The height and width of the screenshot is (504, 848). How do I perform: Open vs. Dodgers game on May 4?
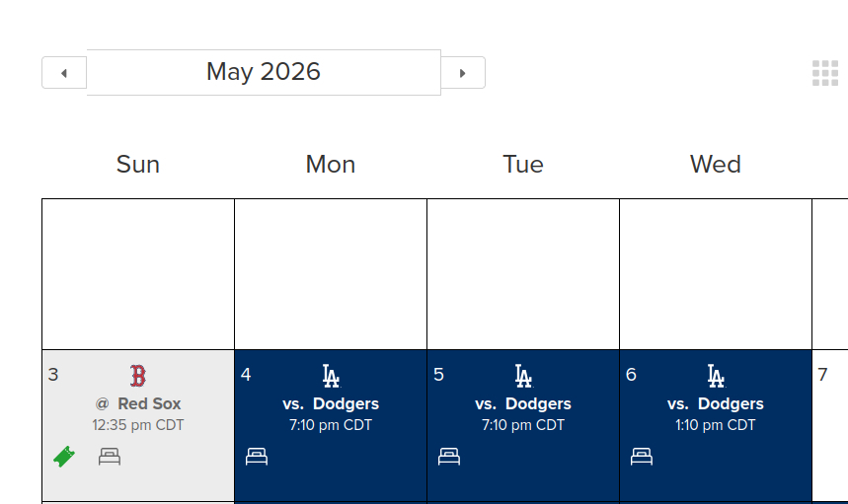coord(331,403)
